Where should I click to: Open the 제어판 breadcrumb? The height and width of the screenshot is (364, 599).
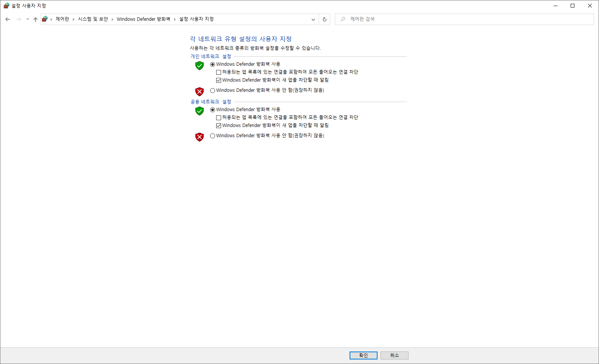(62, 19)
